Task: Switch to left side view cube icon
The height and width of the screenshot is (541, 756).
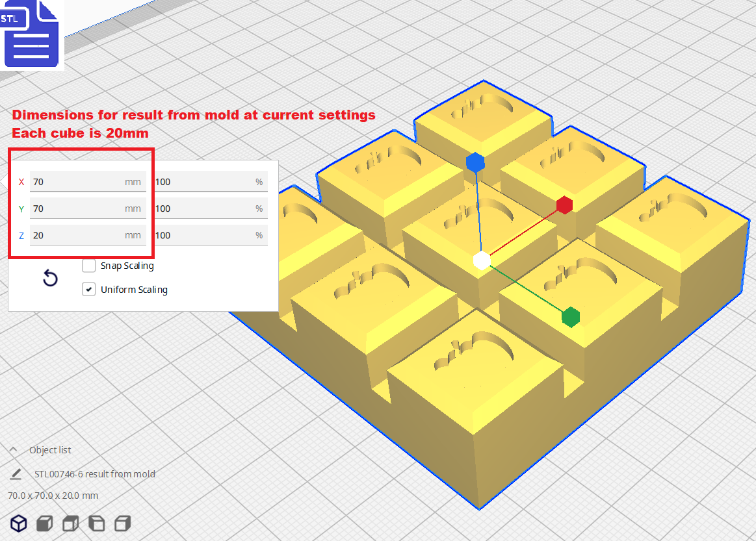Action: pyautogui.click(x=97, y=523)
